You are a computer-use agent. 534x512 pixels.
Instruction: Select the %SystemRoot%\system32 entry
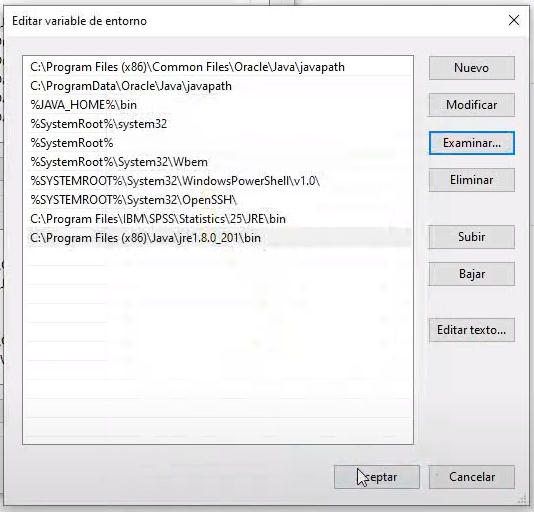pos(219,124)
